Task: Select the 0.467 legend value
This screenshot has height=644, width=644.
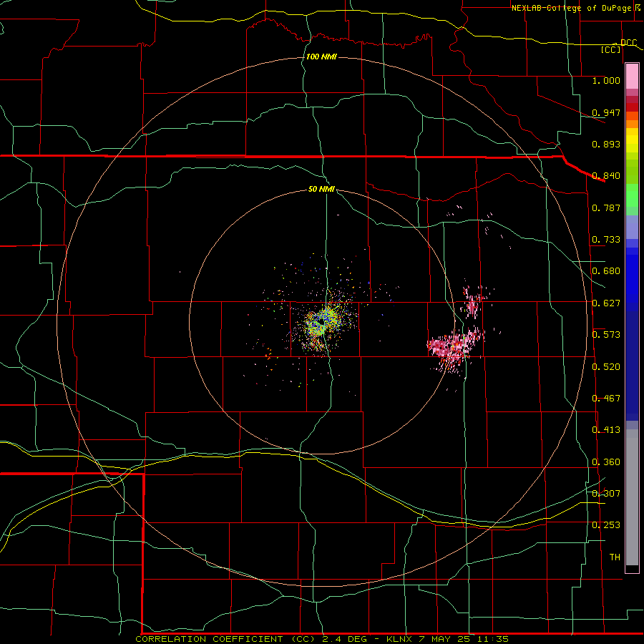Action: (606, 399)
